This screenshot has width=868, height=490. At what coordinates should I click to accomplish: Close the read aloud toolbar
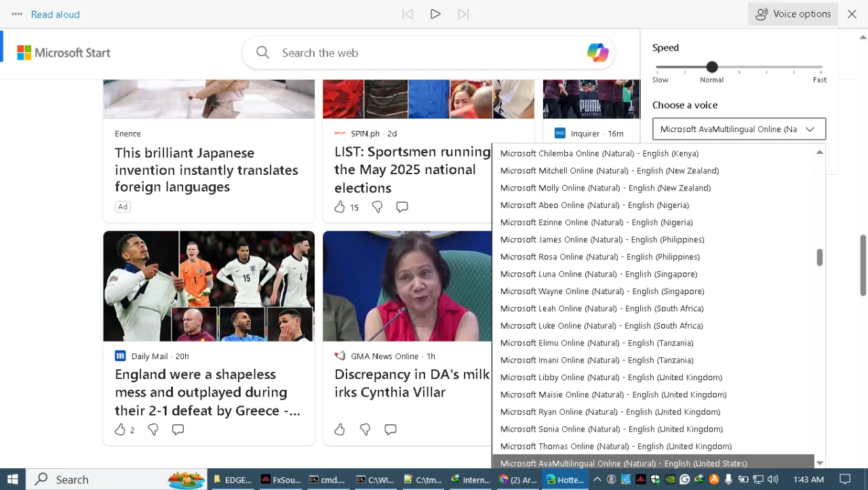click(852, 14)
